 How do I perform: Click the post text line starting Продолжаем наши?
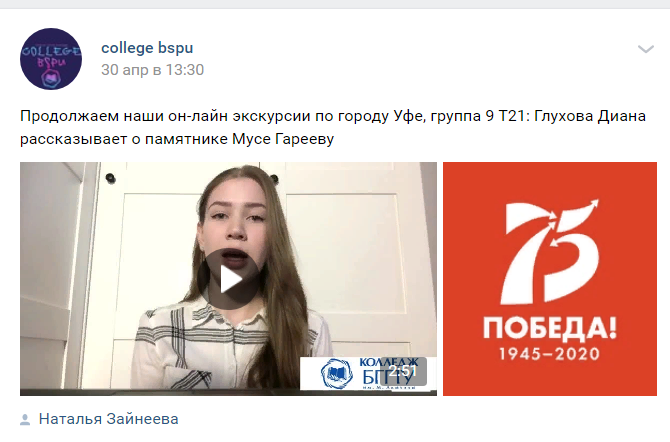[333, 116]
